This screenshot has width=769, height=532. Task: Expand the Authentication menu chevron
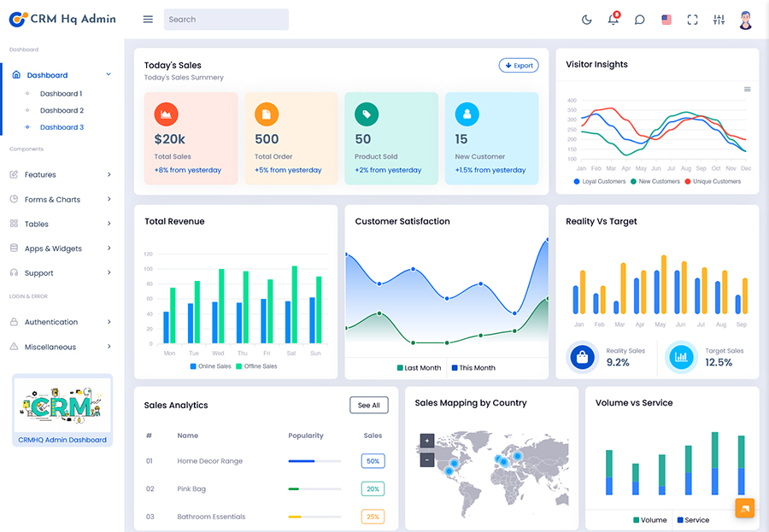pos(109,322)
